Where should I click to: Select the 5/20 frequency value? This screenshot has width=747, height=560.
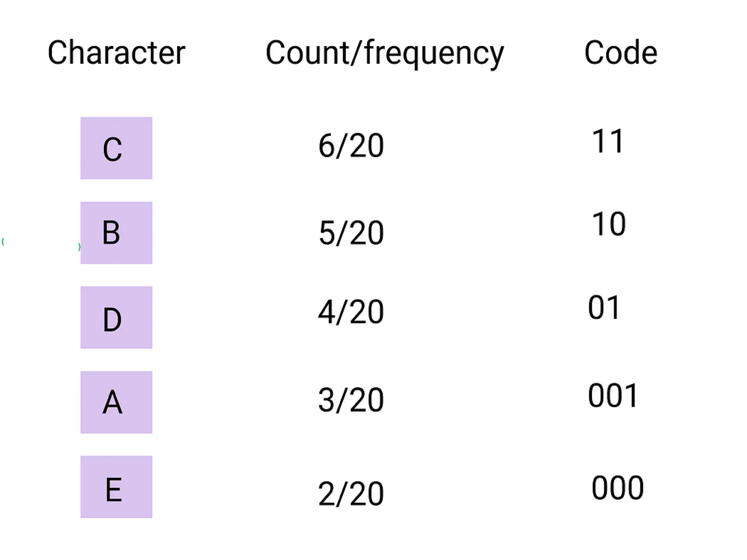click(351, 233)
